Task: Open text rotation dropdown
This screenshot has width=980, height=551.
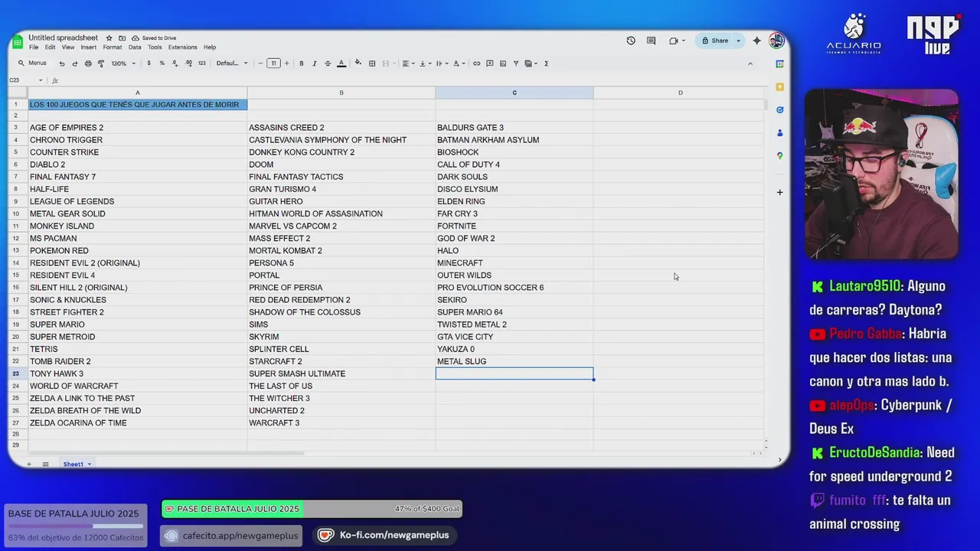Action: pyautogui.click(x=458, y=64)
